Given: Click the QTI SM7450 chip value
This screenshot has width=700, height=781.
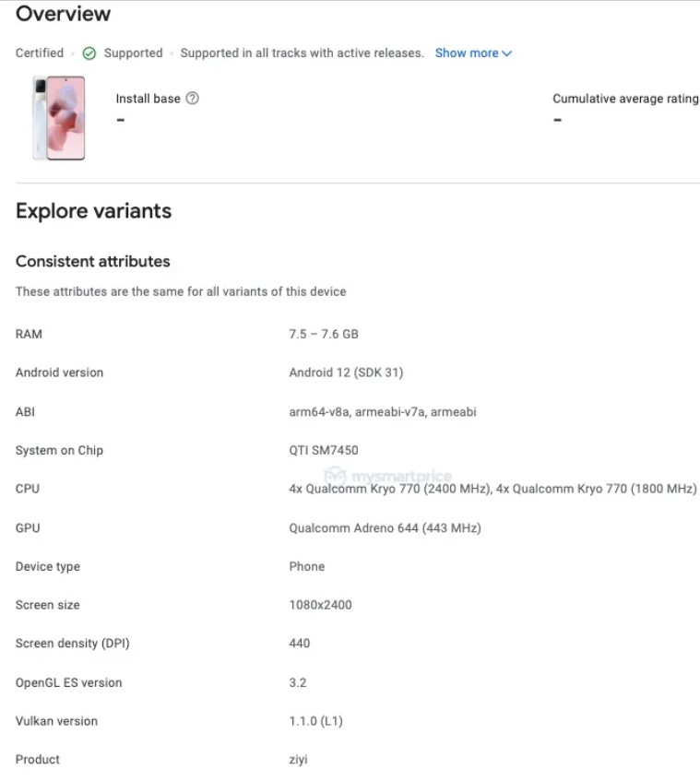Looking at the screenshot, I should (x=323, y=450).
